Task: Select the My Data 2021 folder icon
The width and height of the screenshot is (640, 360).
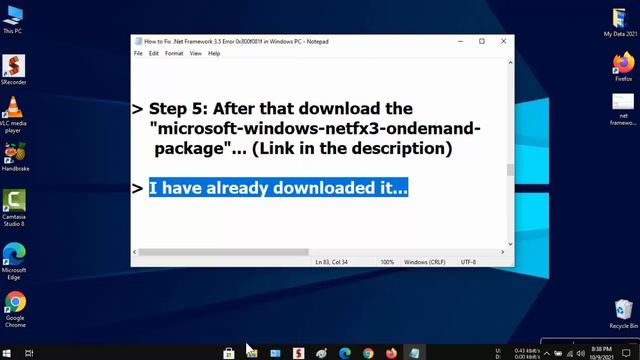Action: pyautogui.click(x=620, y=22)
